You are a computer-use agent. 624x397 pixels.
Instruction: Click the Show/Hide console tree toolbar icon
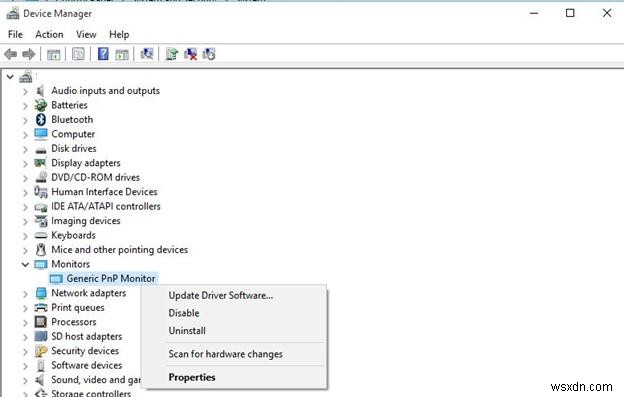pyautogui.click(x=53, y=54)
